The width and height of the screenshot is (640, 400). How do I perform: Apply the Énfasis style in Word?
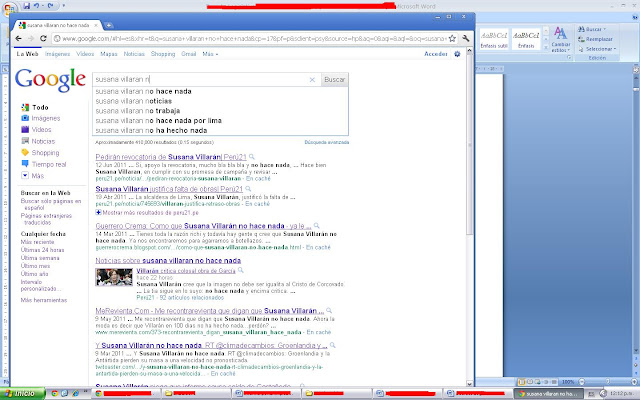[526, 39]
